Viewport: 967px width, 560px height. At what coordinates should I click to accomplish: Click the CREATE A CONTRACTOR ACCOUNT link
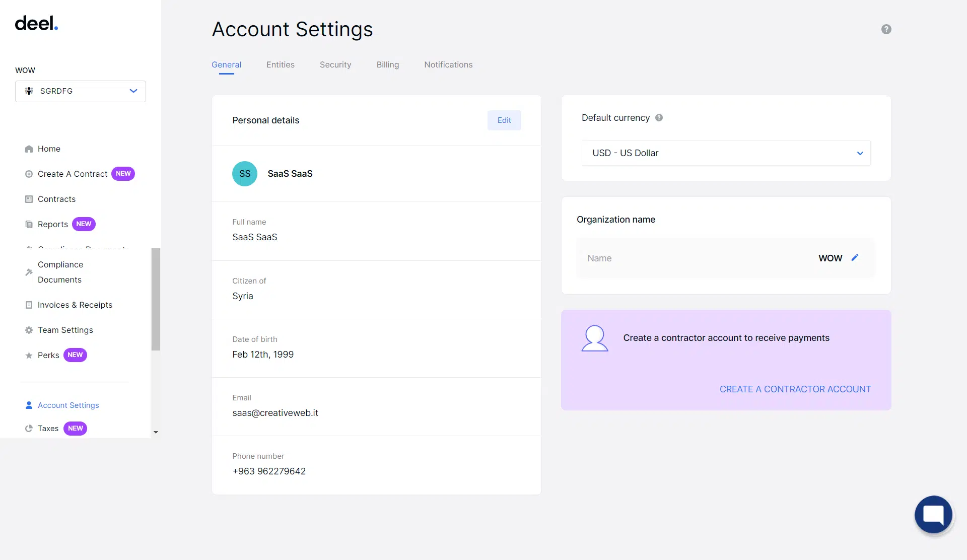click(x=795, y=389)
